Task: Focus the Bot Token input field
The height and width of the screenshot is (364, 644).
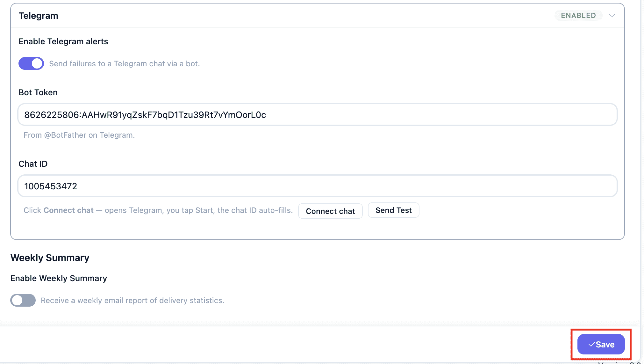Action: pyautogui.click(x=318, y=115)
